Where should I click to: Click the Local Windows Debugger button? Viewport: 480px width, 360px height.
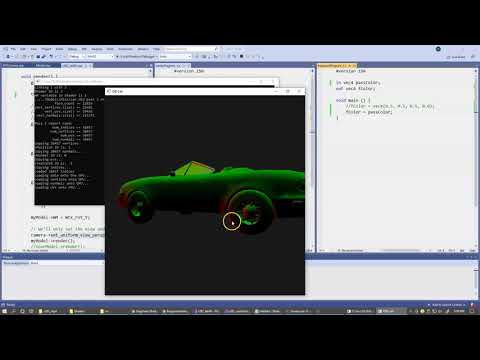(137, 57)
